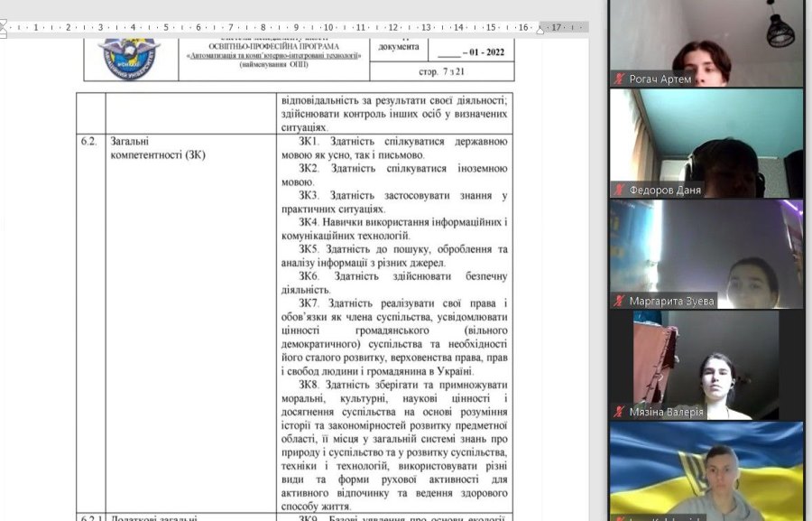Viewport: 812px width, 521px height.
Task: Click the right indent marker on the ruler
Action: [540, 30]
